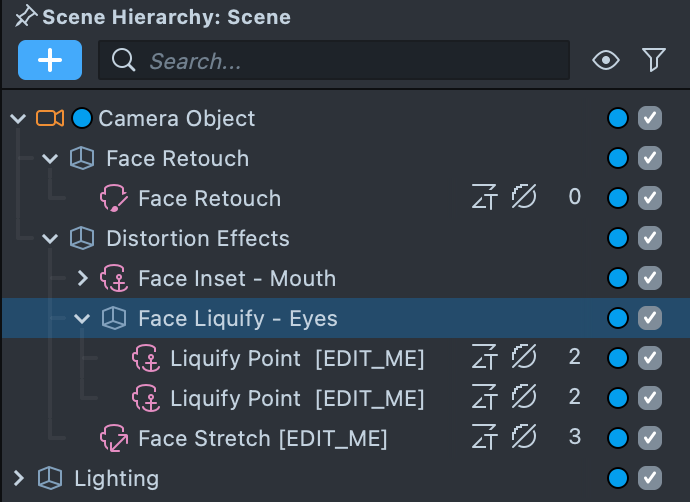Image resolution: width=690 pixels, height=502 pixels.
Task: Select the Distortion Effects tree item
Action: [x=198, y=238]
